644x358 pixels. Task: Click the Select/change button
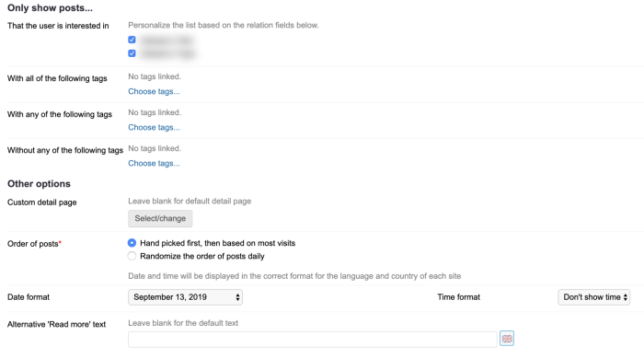click(x=160, y=218)
